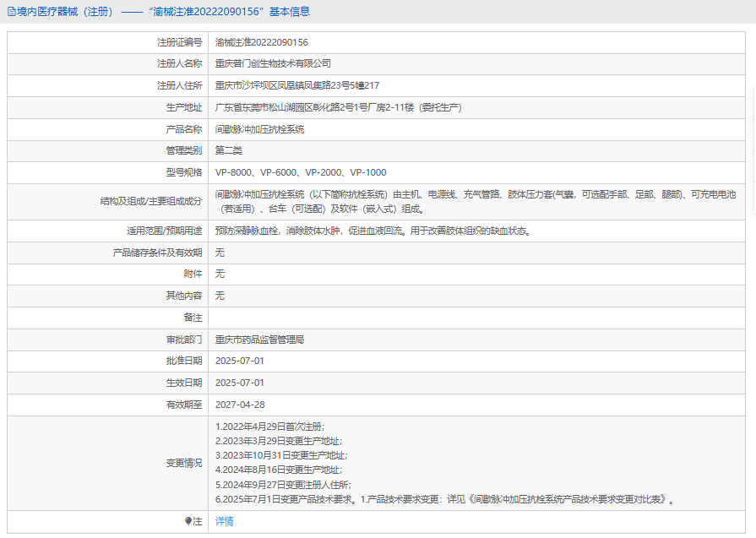756x538 pixels.
Task: Click approval department 重庆市药品监督管理局
Action: (259, 340)
